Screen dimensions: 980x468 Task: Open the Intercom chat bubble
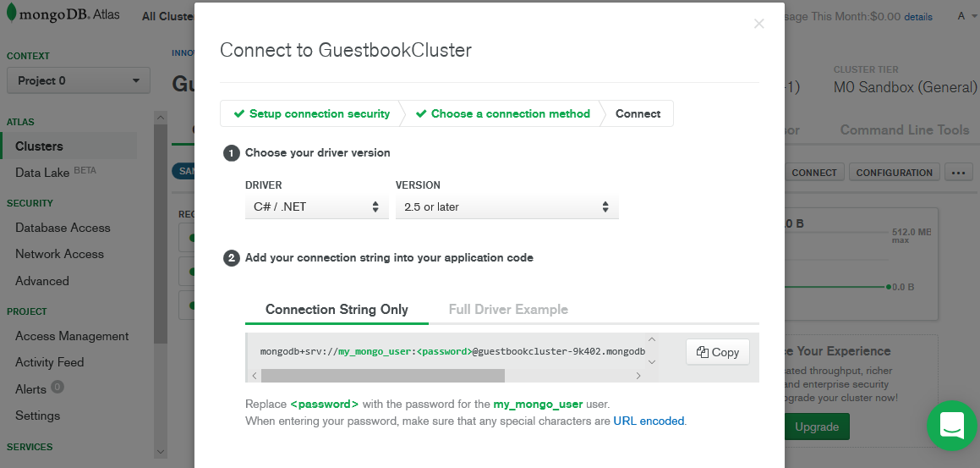(951, 425)
